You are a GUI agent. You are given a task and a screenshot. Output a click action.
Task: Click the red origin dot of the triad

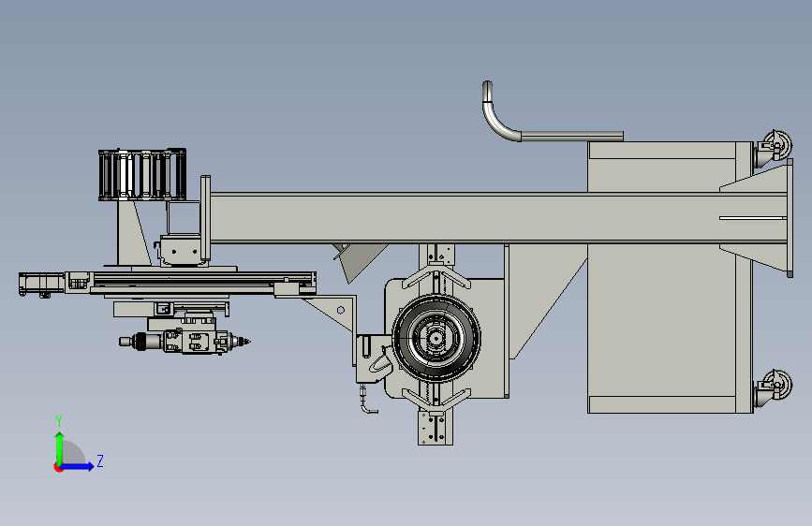point(57,467)
